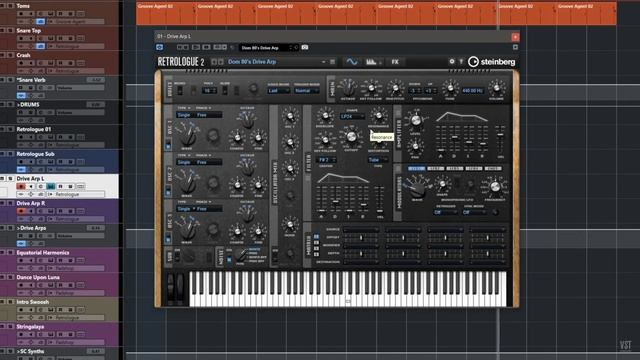Open the Drive Arp L track output routing field

pos(76,195)
